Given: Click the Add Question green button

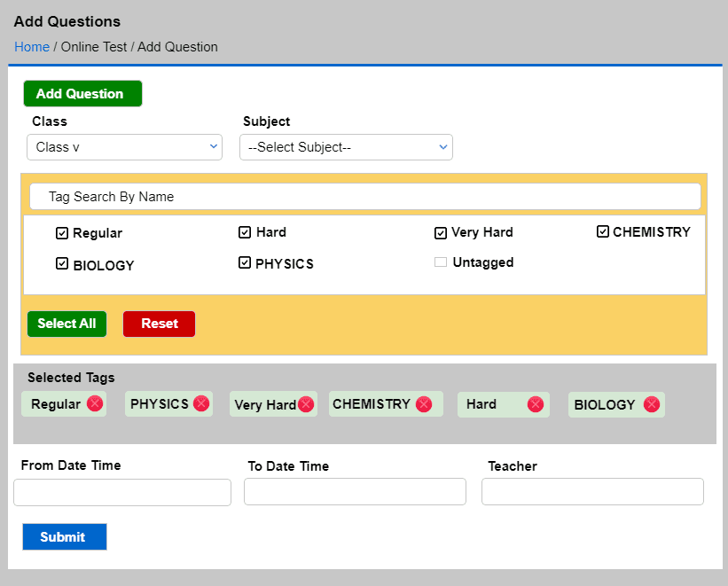Looking at the screenshot, I should [82, 93].
